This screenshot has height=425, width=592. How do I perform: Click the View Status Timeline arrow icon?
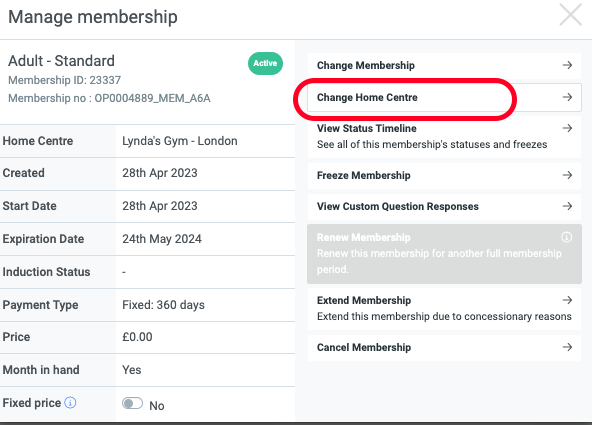point(567,128)
